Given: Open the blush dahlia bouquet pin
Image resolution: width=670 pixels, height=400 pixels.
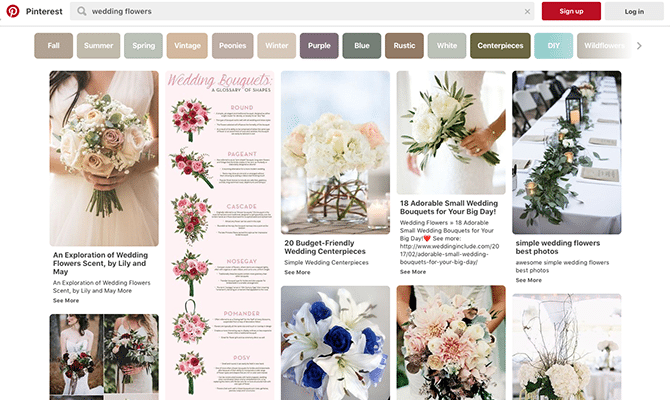Looking at the screenshot, I should point(451,343).
